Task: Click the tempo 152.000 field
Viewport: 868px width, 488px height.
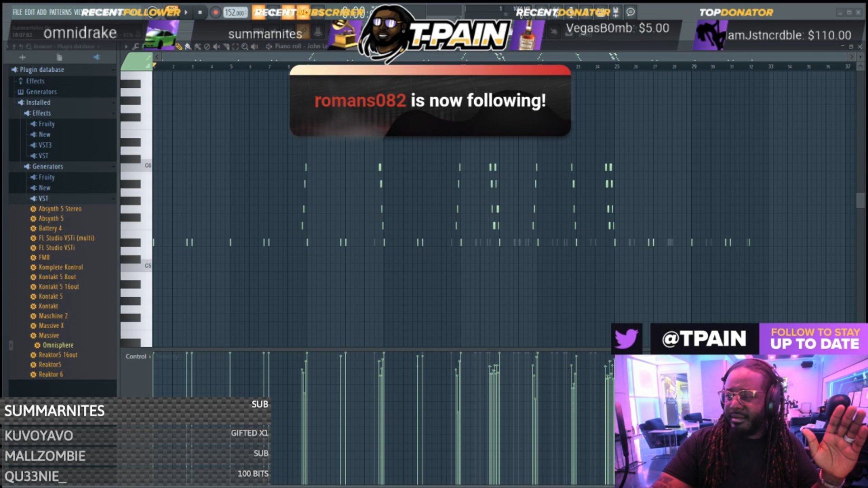Action: 235,13
